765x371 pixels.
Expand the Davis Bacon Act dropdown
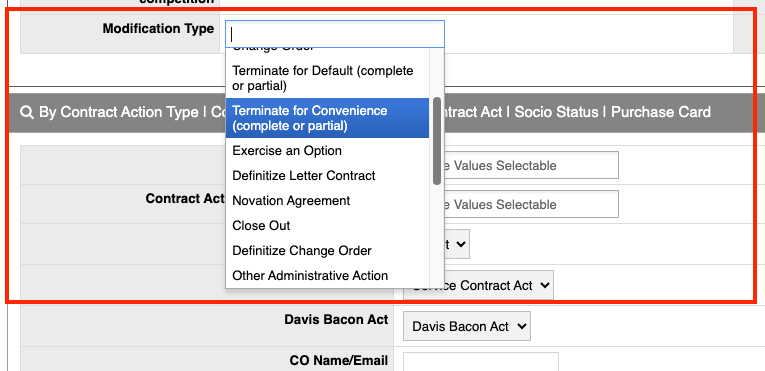coord(466,326)
